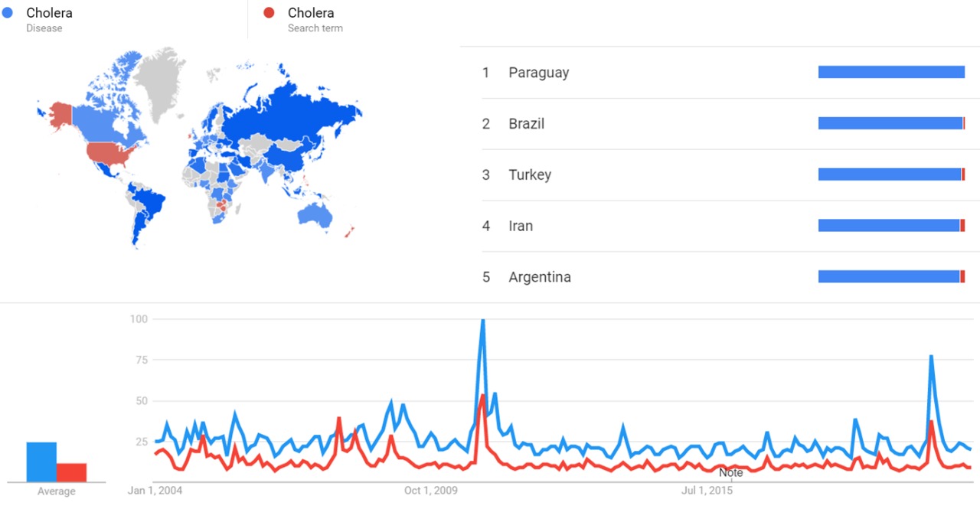Open the Note marker on the timeline
The image size is (980, 522).
pos(730,473)
